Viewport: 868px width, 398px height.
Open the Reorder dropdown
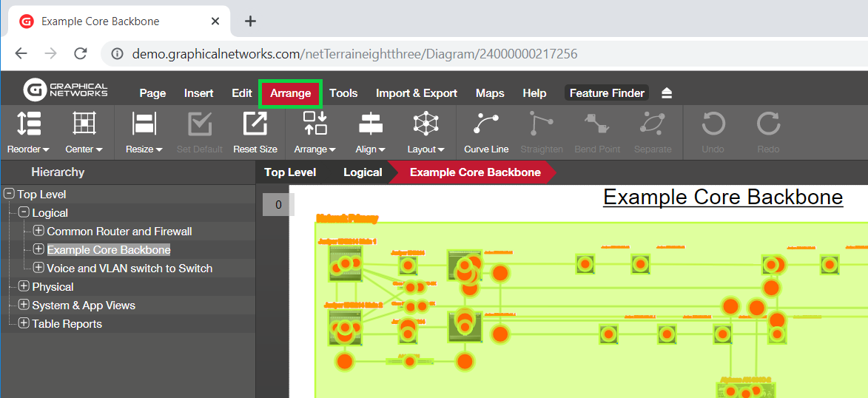coord(28,149)
